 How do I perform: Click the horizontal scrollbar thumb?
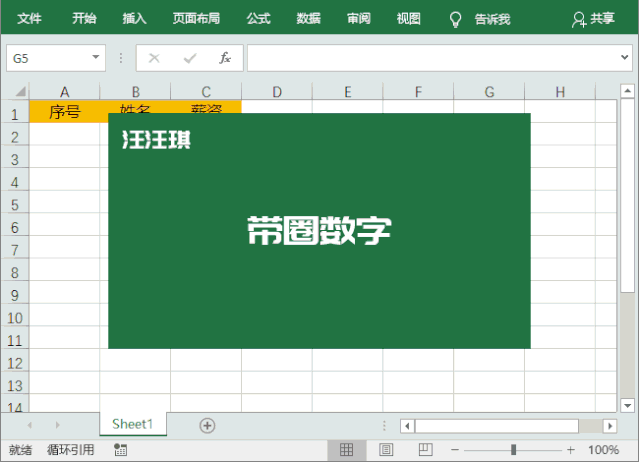pyautogui.click(x=496, y=427)
